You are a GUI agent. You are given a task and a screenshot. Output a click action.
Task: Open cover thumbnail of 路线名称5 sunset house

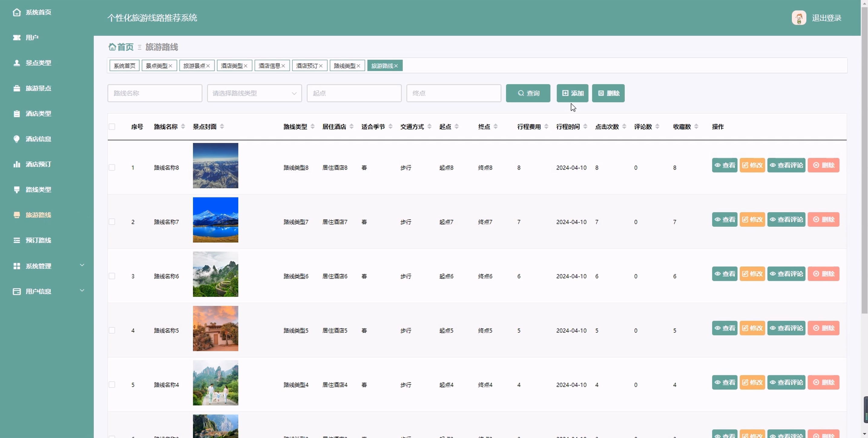coord(215,328)
